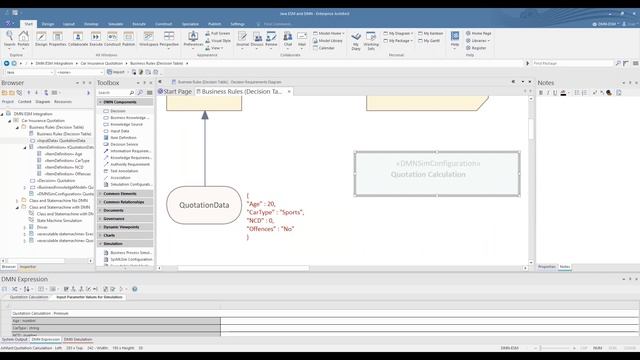Click Visual Style in Appearance group
The height and width of the screenshot is (360, 640).
click(x=218, y=40)
